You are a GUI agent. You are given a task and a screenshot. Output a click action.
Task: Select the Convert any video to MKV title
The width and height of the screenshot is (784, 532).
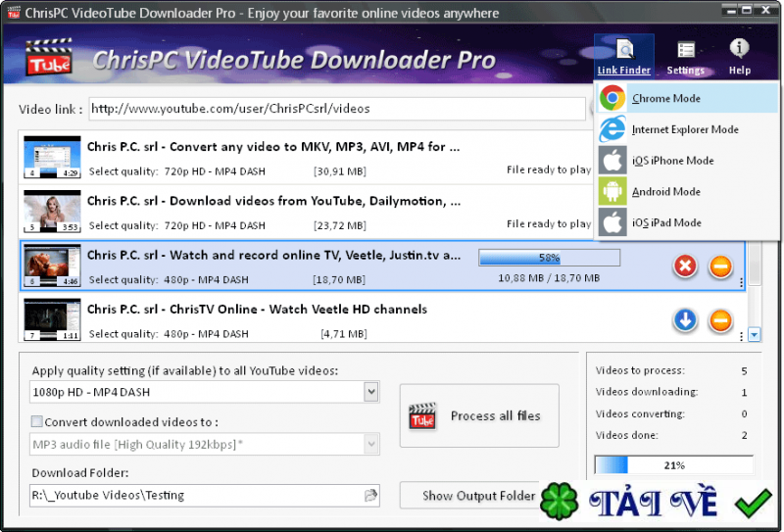point(273,147)
